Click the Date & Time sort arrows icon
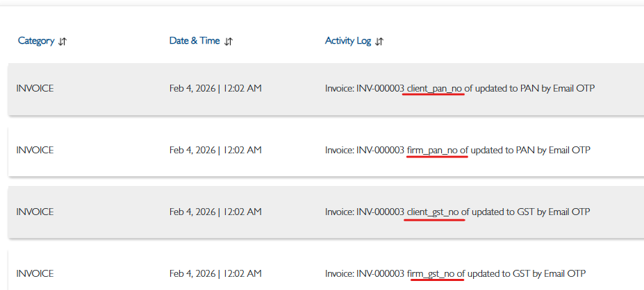644x290 pixels. coord(229,42)
